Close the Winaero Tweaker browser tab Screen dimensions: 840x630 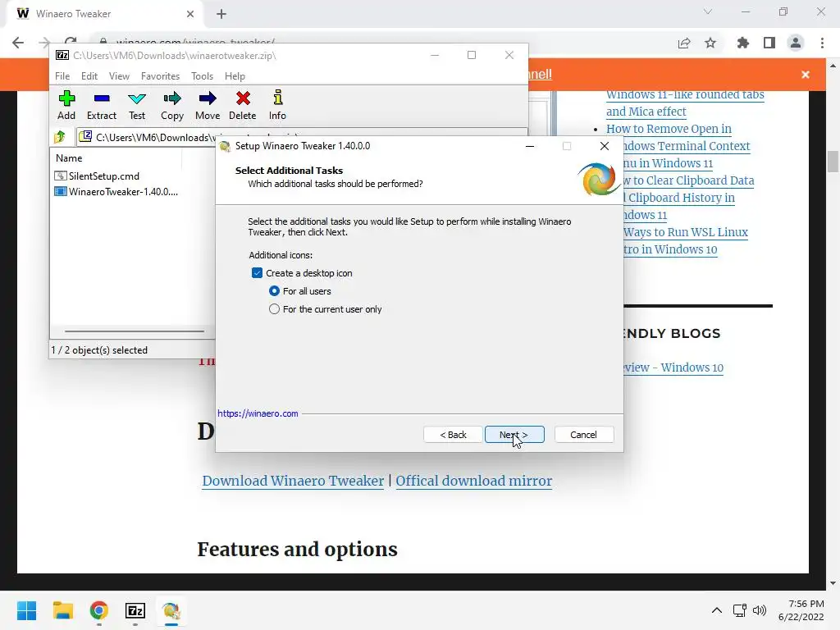point(190,14)
